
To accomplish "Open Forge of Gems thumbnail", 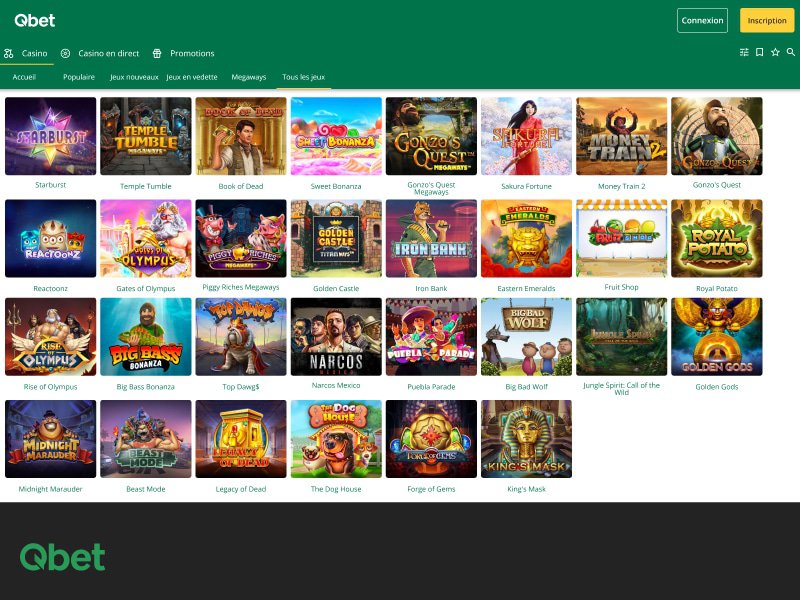I will pos(431,439).
